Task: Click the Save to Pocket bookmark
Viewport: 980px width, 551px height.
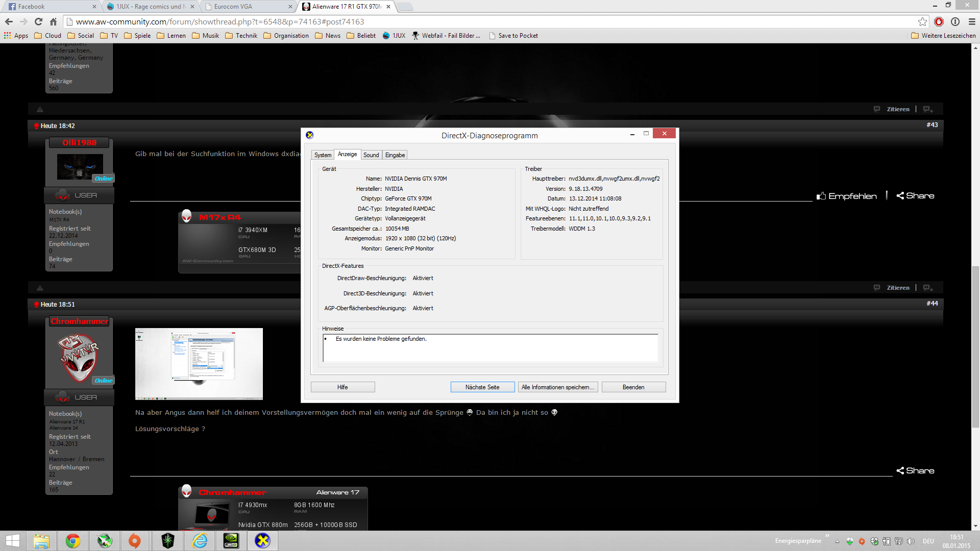Action: [513, 36]
